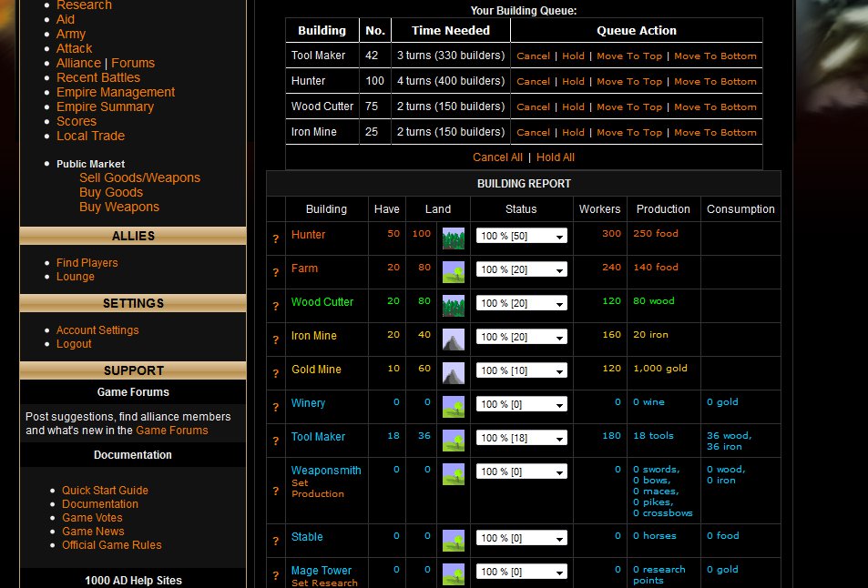Click the forest land icon in Hunter row
Image resolution: width=868 pixels, height=588 pixels.
[x=453, y=238]
